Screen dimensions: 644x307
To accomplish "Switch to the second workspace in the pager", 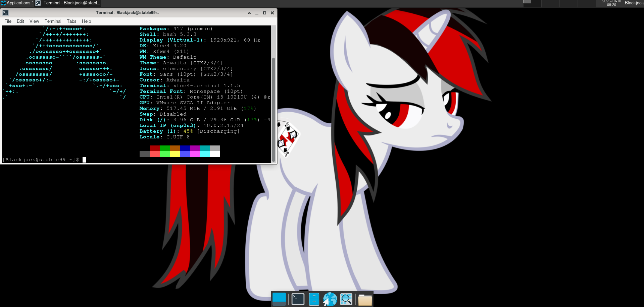I will coord(550,3).
